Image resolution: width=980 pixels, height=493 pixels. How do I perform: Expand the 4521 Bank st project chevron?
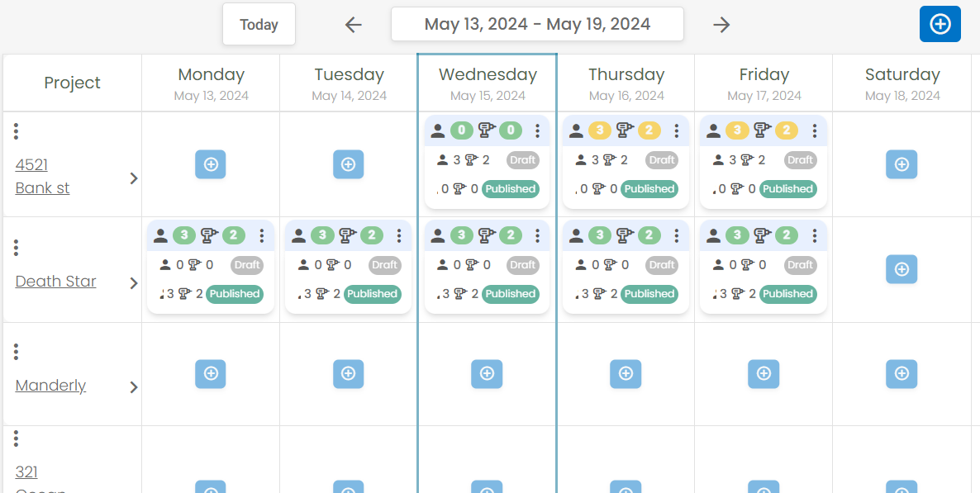pos(133,178)
